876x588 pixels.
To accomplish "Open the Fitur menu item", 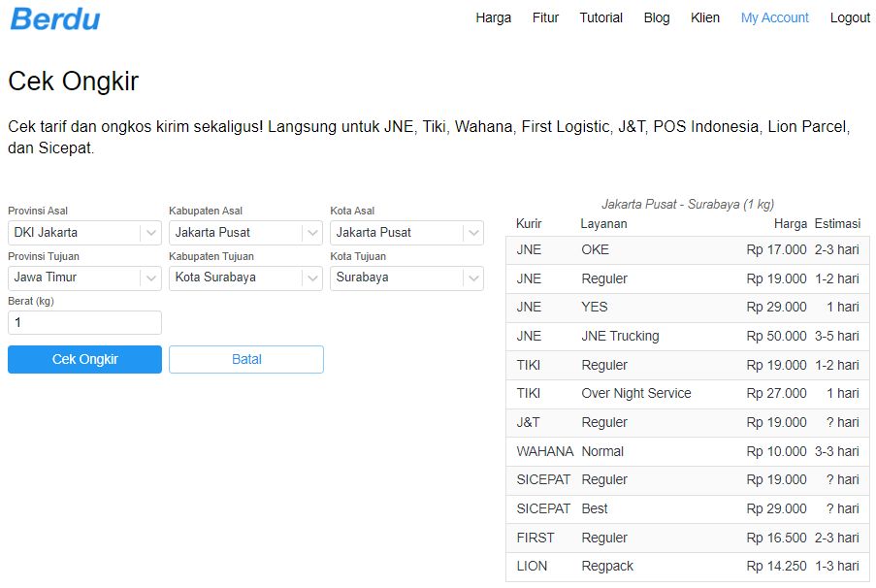I will pos(545,17).
